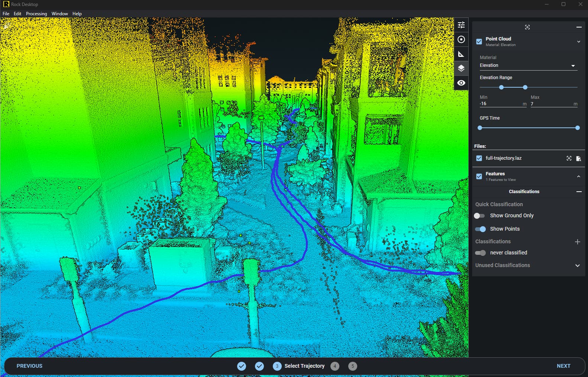Open the settings sliders icon in viewer toolbar
588x377 pixels.
[x=461, y=25]
